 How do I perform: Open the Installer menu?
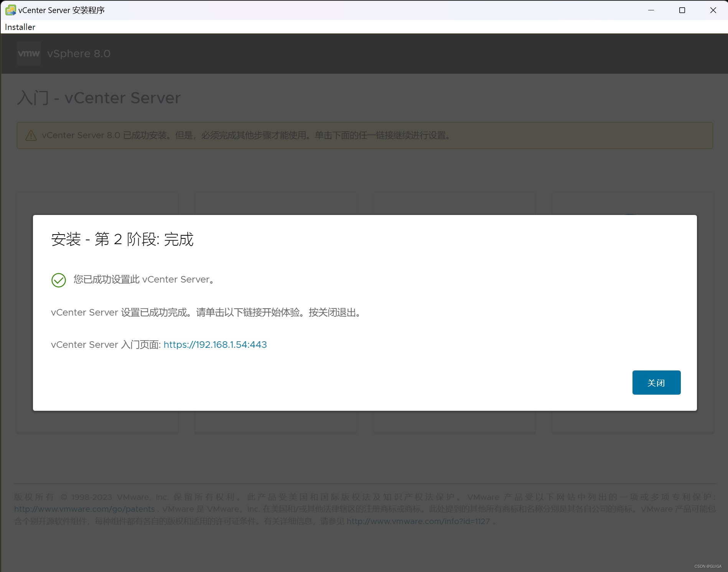click(x=20, y=27)
